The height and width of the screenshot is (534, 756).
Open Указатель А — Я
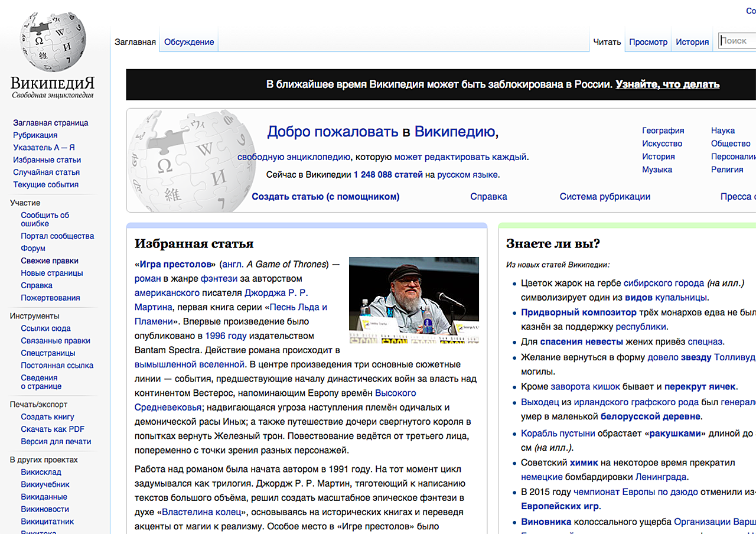[44, 148]
